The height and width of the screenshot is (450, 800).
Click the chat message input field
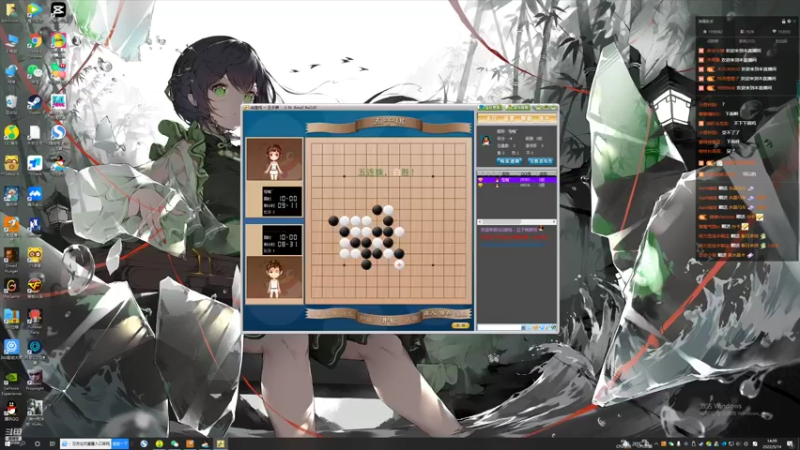pos(499,328)
